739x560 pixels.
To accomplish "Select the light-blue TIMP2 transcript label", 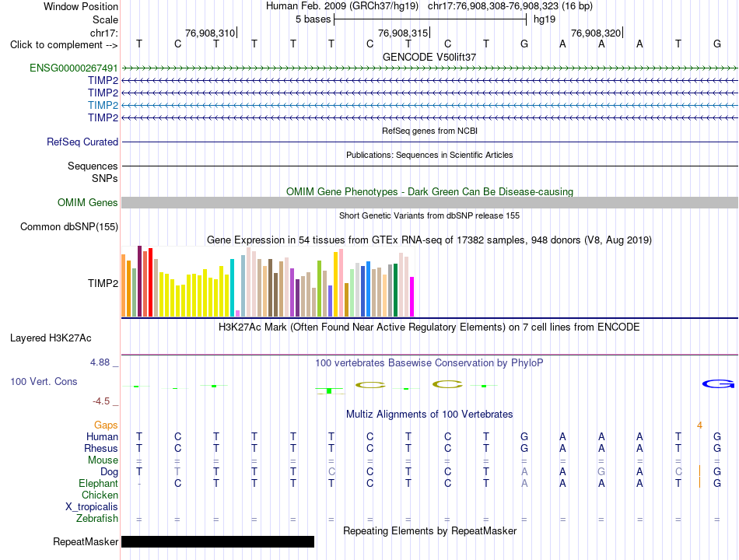I will [103, 105].
